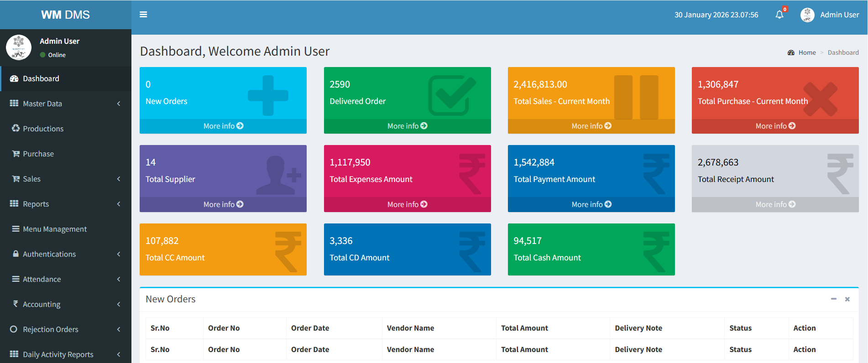Open More info on Total Expenses Amount

(407, 204)
